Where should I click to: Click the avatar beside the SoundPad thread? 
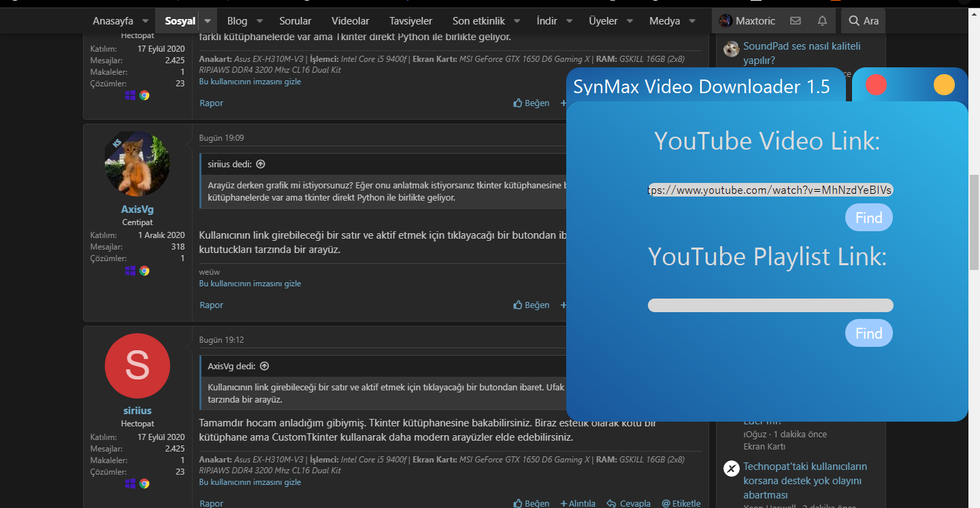tap(732, 49)
